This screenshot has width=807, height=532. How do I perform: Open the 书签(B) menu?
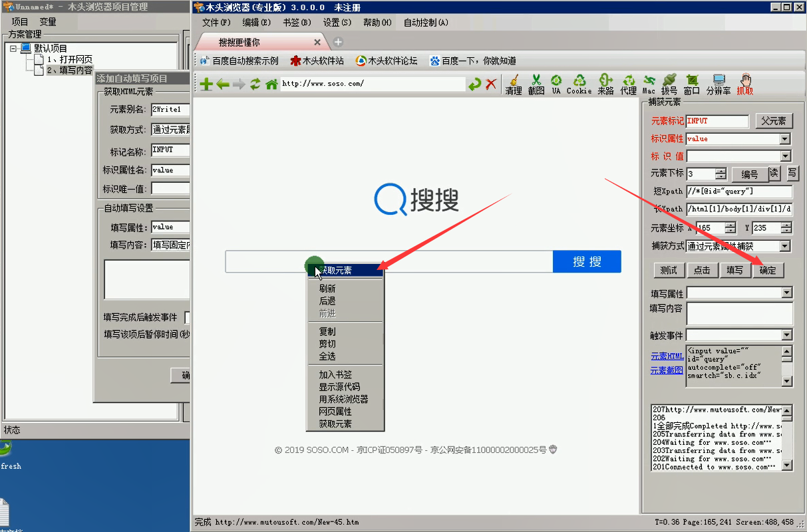click(297, 22)
